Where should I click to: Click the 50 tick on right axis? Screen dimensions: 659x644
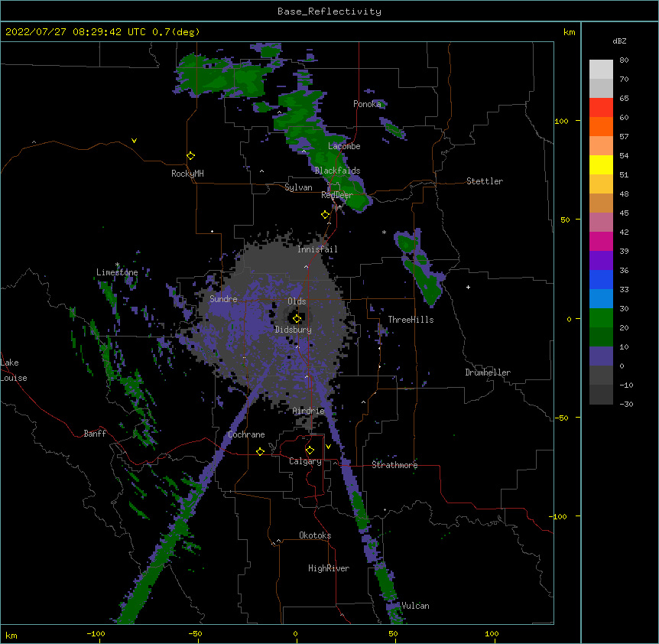tap(565, 220)
